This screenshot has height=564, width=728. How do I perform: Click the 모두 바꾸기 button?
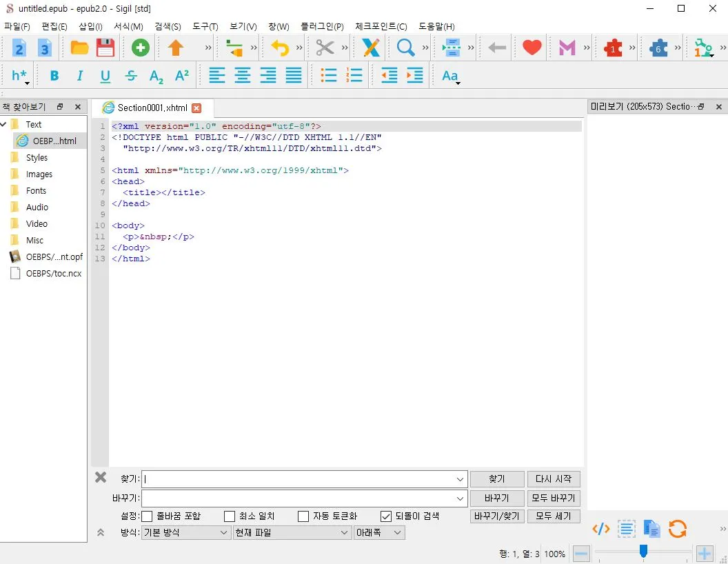point(554,498)
